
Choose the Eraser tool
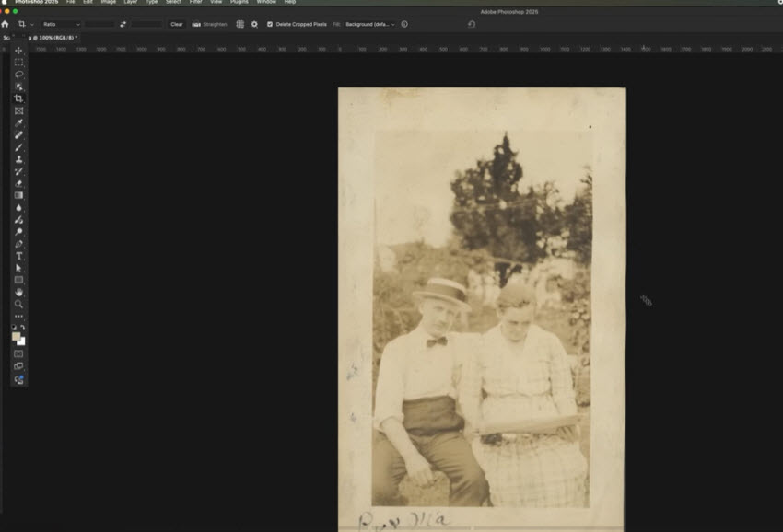(17, 181)
